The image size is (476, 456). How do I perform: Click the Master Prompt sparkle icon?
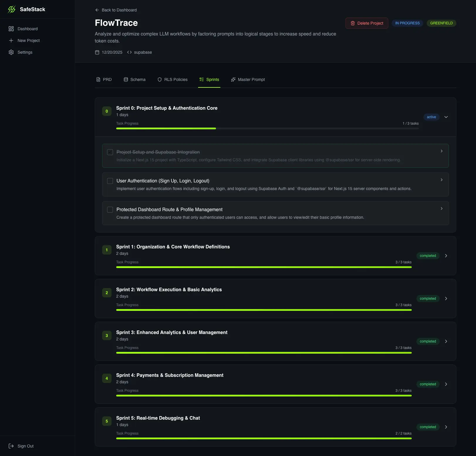tap(233, 79)
